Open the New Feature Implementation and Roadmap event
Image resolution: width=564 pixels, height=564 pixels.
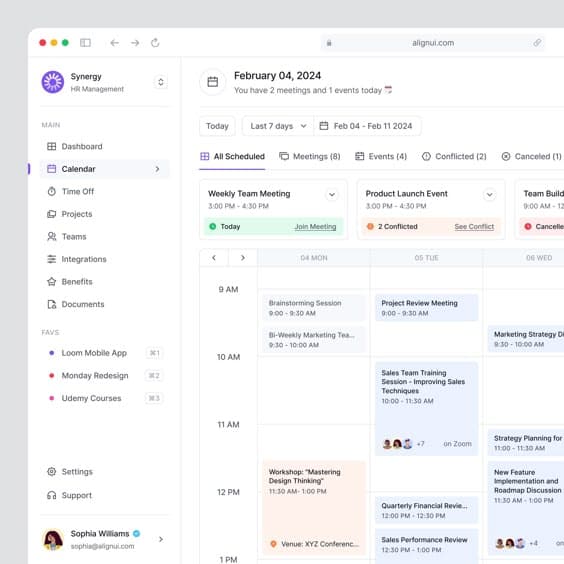526,508
